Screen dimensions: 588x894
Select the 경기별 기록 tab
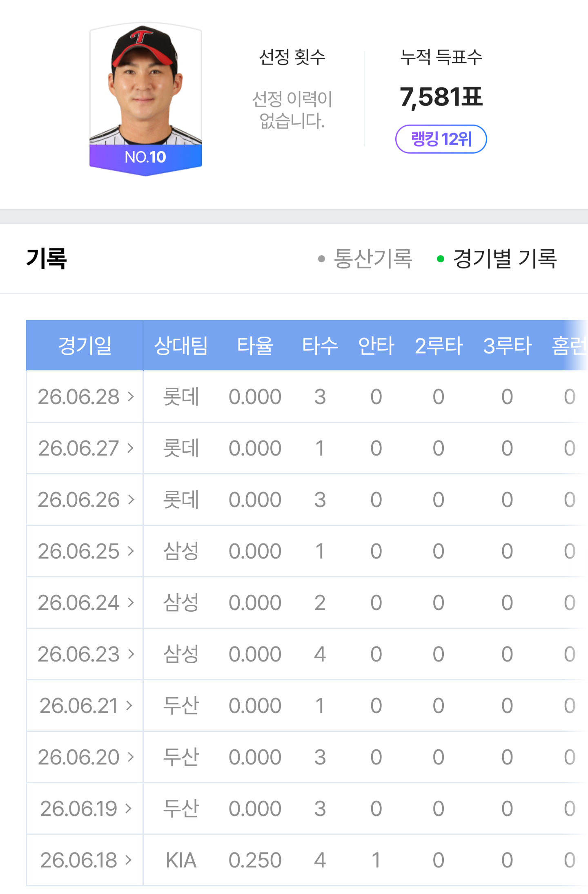click(x=497, y=259)
